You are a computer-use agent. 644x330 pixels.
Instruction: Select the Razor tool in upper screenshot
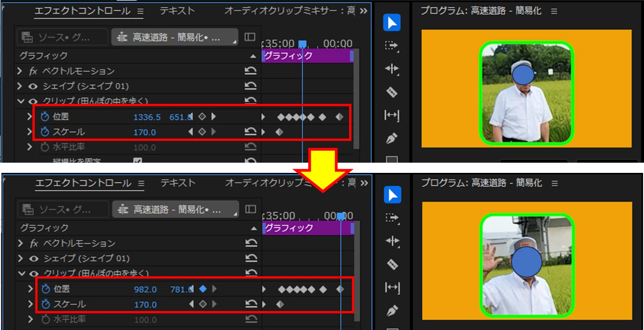click(x=392, y=92)
